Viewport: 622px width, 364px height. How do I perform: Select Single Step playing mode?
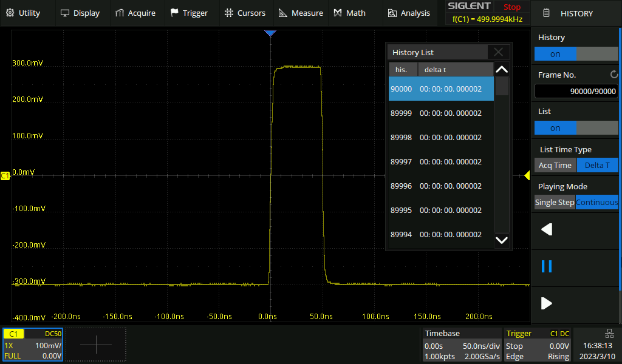pos(555,202)
